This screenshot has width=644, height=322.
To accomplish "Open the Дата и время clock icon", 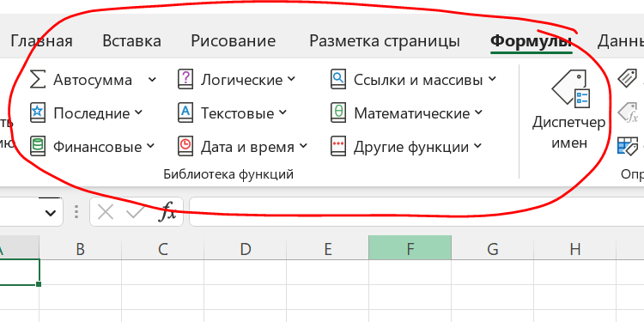I will click(185, 147).
